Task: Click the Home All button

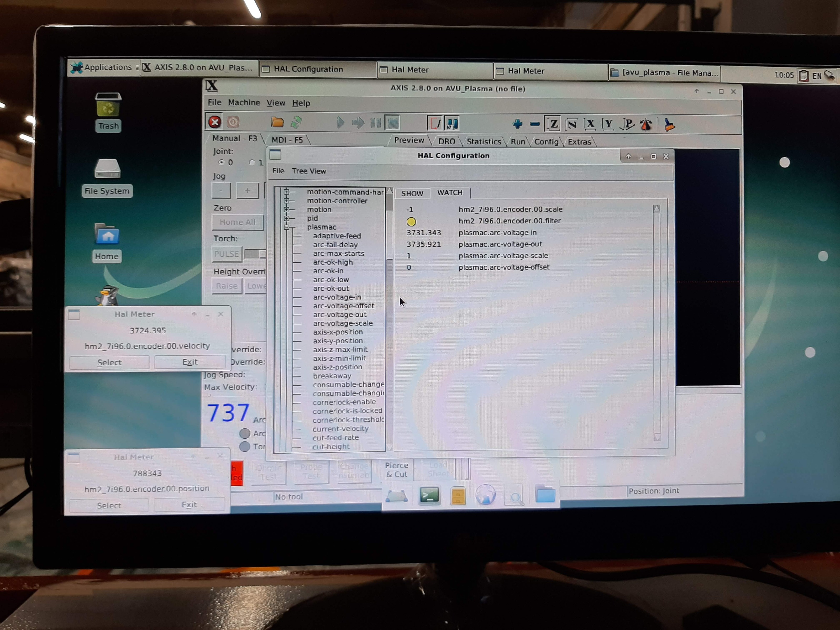Action: click(x=237, y=222)
